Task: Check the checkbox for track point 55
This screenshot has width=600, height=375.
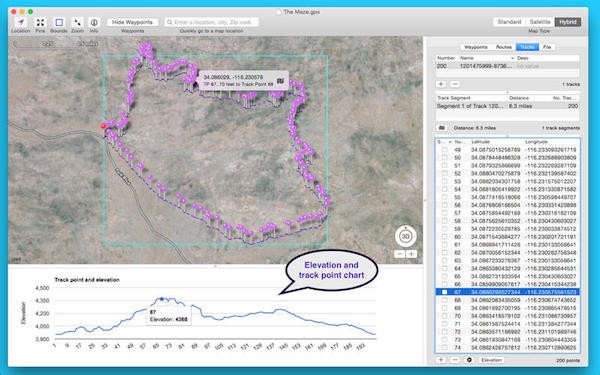Action: click(444, 197)
